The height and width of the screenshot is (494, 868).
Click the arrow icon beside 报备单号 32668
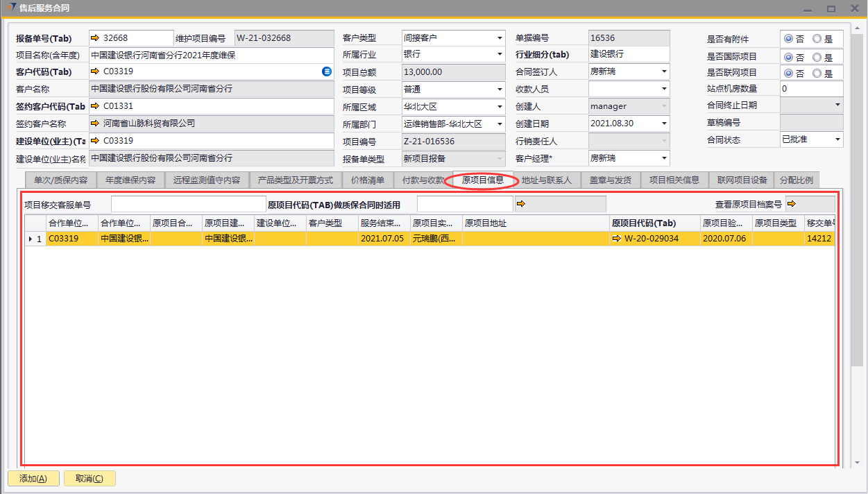coord(96,38)
